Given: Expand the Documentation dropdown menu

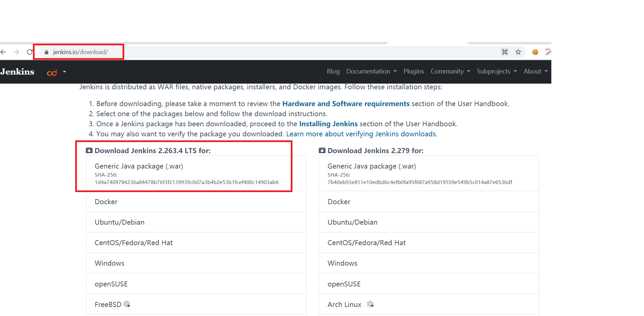Looking at the screenshot, I should click(x=371, y=72).
